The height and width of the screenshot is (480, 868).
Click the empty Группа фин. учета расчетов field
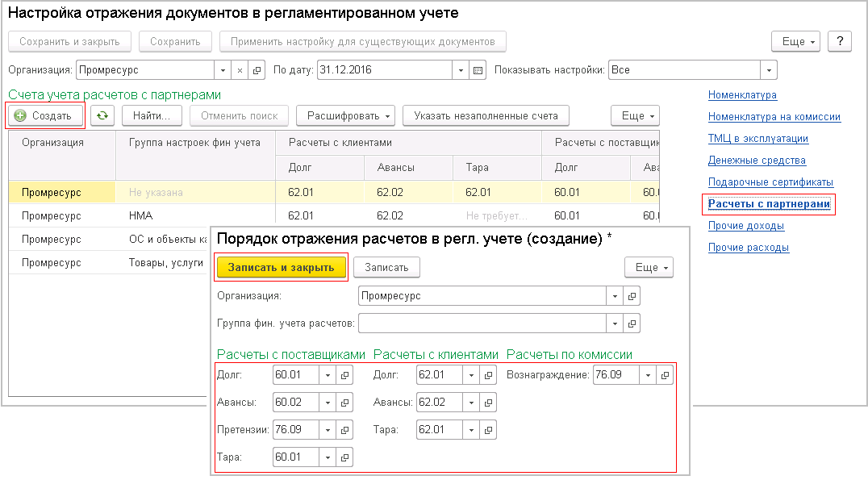click(x=482, y=323)
